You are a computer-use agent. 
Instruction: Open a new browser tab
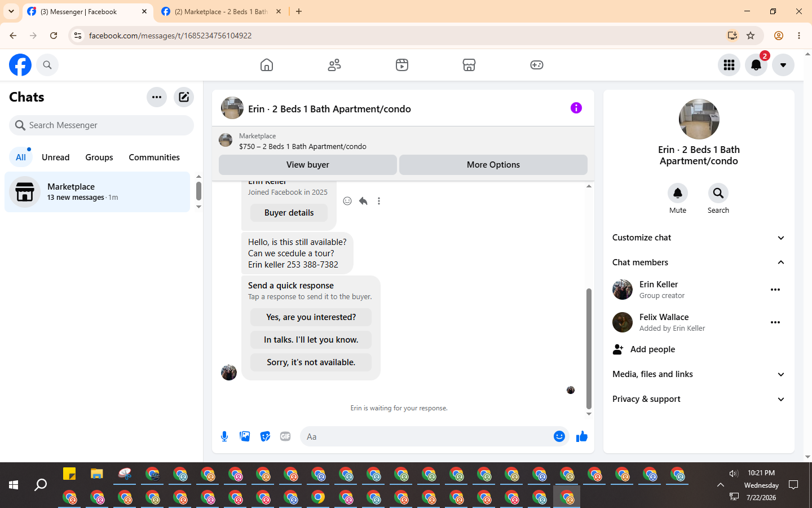[299, 11]
